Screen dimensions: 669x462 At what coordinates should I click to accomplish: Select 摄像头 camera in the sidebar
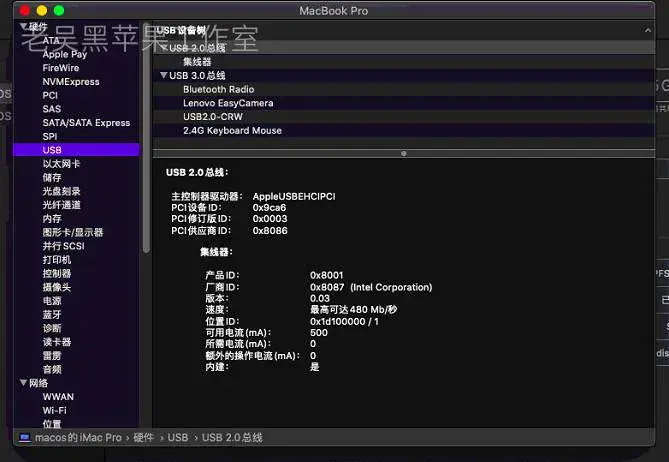(56, 287)
